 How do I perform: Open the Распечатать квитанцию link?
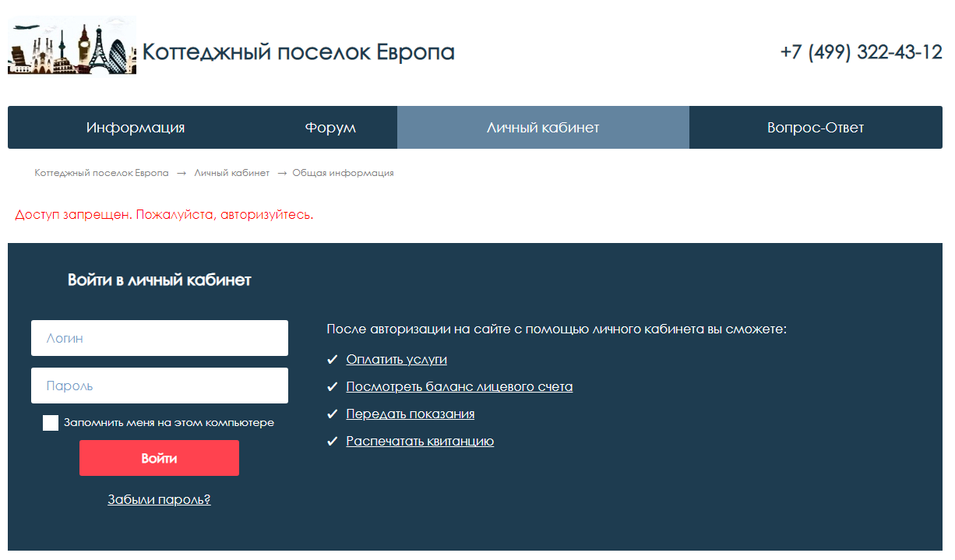(x=420, y=441)
